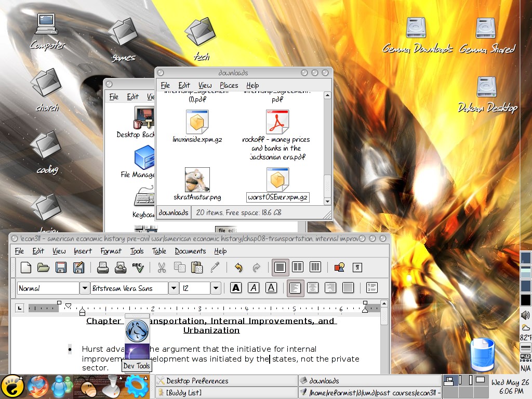Image resolution: width=532 pixels, height=399 pixels.
Task: Select the rockoff PDF file icon
Action: pos(277,122)
